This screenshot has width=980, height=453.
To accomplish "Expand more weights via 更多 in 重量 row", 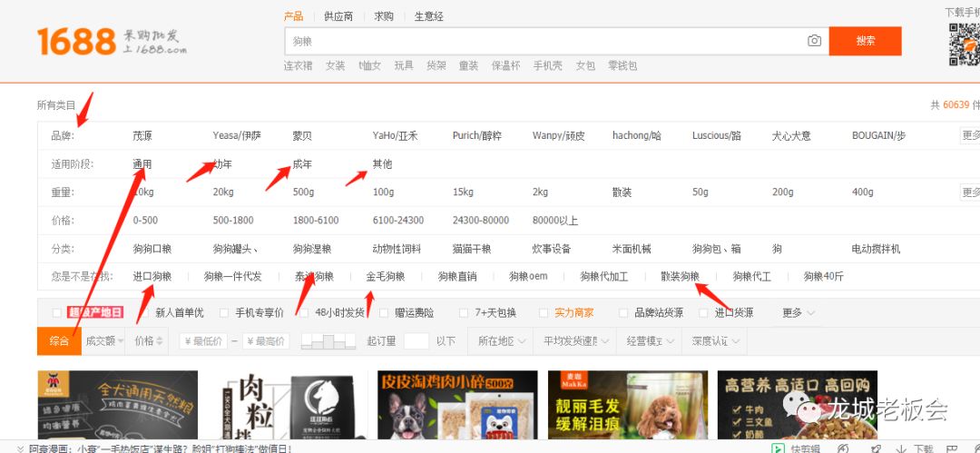I will point(971,192).
